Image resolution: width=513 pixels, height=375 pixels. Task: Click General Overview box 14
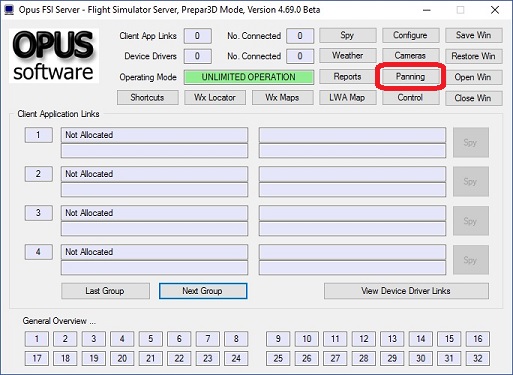[x=421, y=339]
